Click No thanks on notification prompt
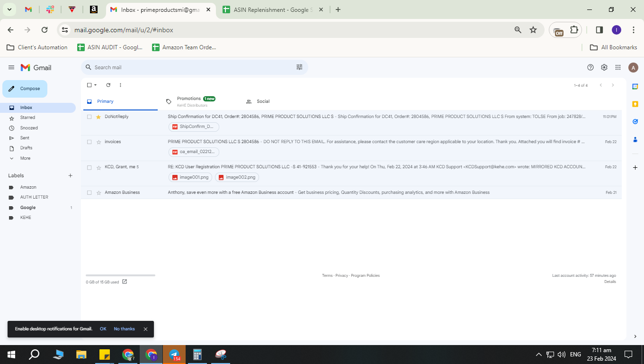 [124, 329]
